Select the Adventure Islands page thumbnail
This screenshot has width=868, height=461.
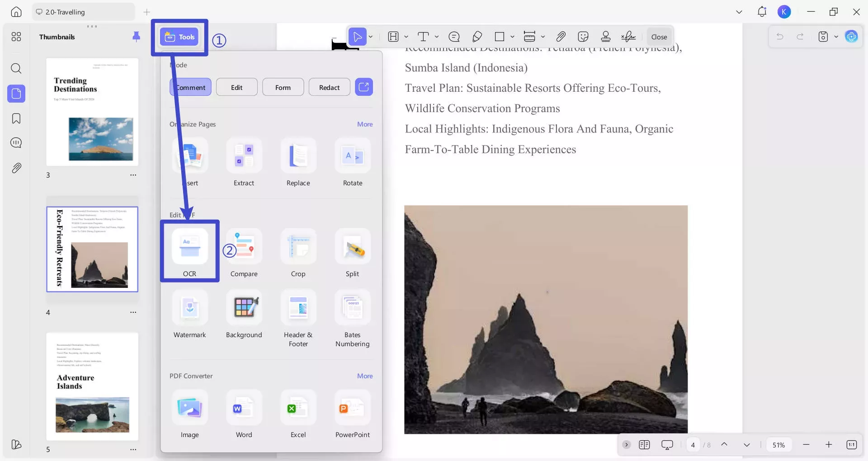click(92, 386)
